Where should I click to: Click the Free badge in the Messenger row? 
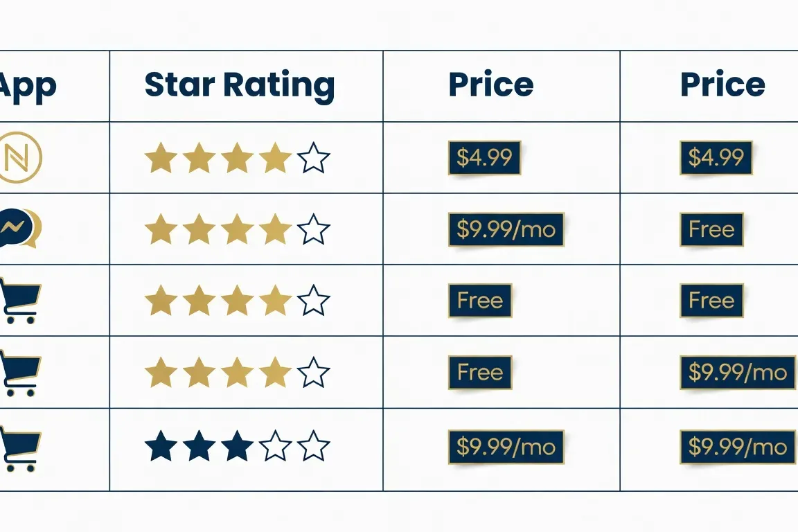click(711, 229)
